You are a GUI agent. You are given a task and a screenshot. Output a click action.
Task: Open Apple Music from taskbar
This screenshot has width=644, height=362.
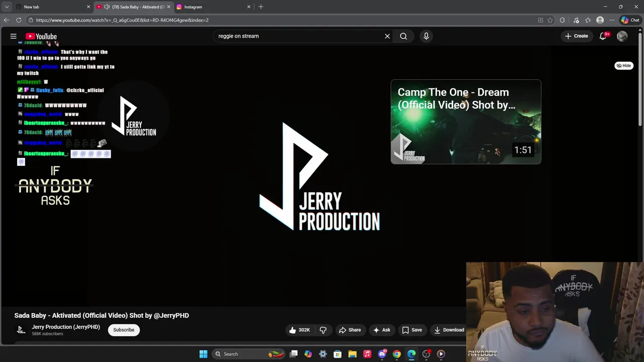click(x=367, y=354)
